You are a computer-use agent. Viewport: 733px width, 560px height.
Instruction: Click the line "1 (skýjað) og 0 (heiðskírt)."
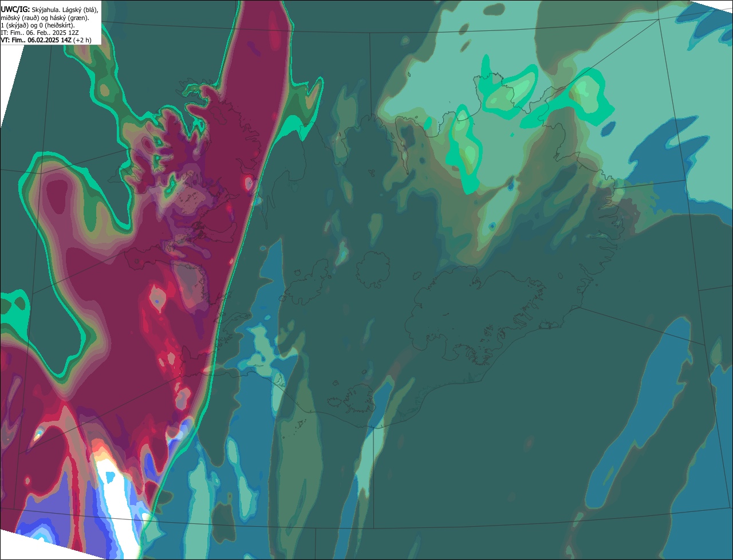coord(38,25)
